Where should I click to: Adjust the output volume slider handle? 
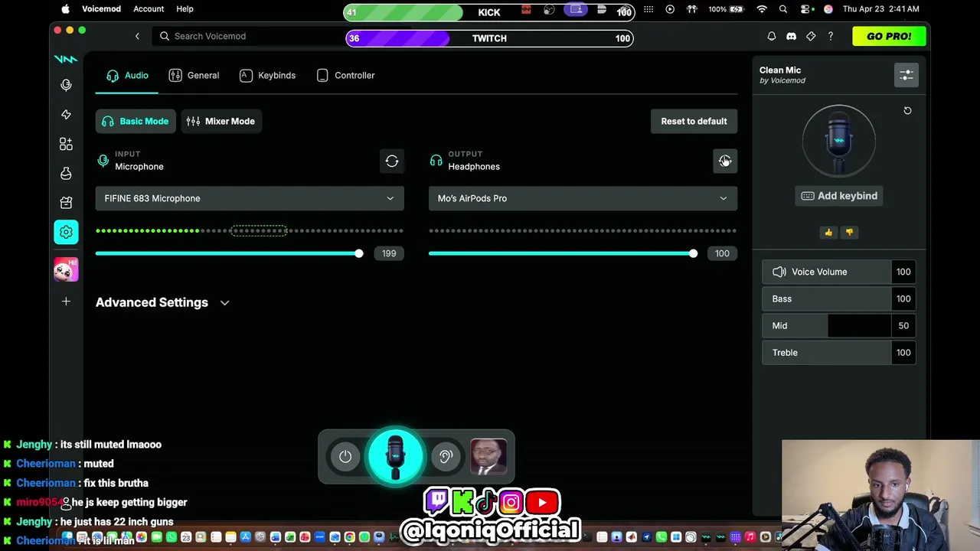(693, 253)
